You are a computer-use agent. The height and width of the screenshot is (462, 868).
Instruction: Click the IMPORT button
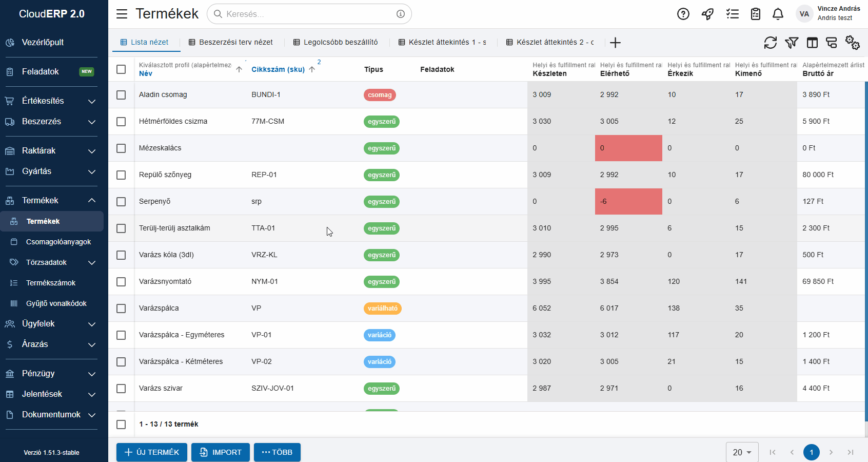click(221, 452)
